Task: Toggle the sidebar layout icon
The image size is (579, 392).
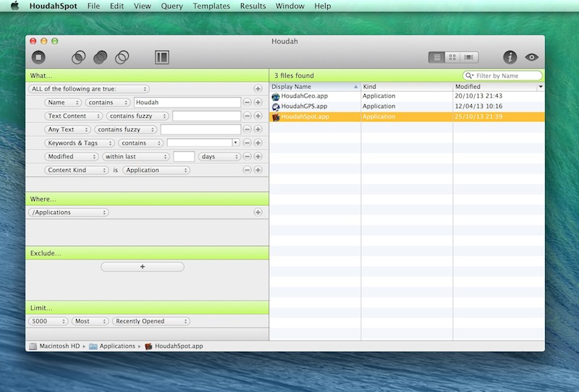Action: coord(162,57)
